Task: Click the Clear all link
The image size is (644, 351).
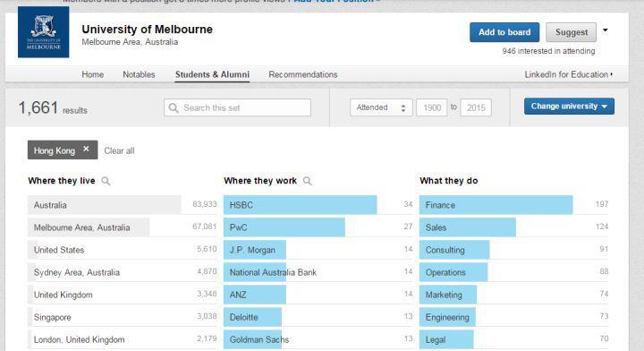Action: (119, 150)
